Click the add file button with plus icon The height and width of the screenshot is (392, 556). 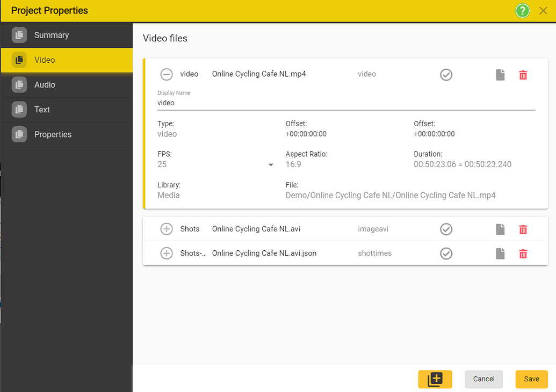point(435,379)
